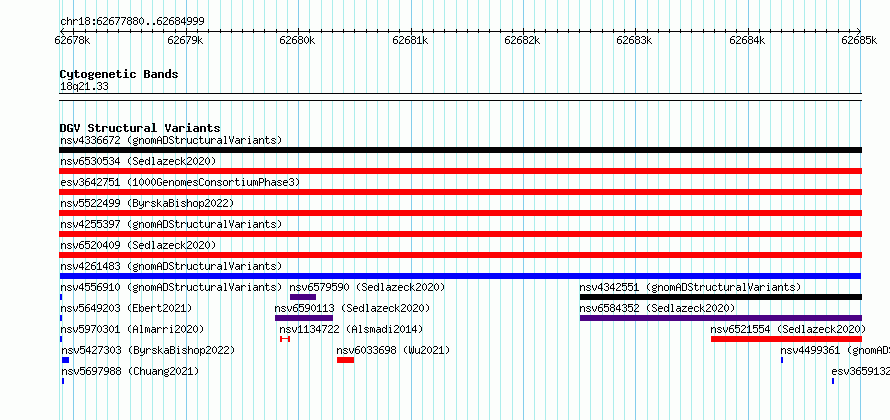Open variant nsv4342551 label

(690, 287)
